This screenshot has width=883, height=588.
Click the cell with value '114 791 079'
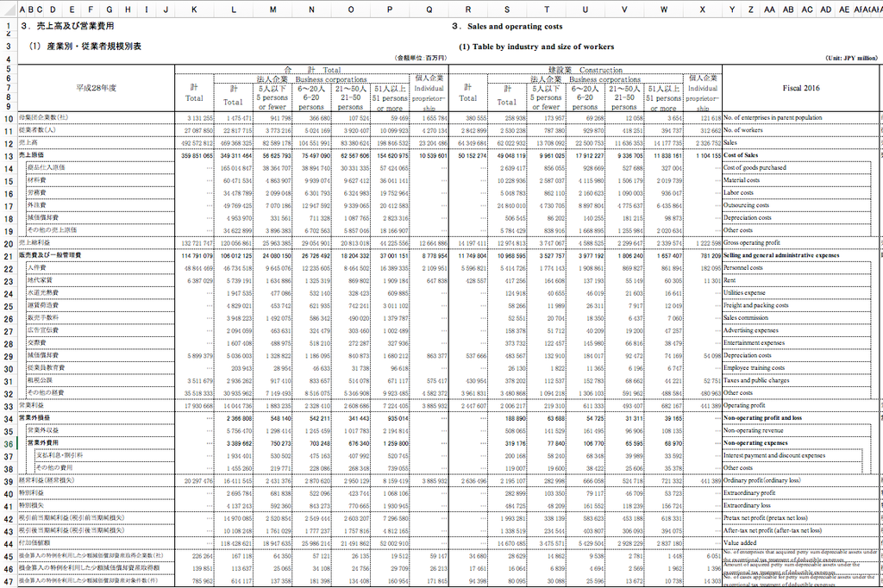point(194,256)
